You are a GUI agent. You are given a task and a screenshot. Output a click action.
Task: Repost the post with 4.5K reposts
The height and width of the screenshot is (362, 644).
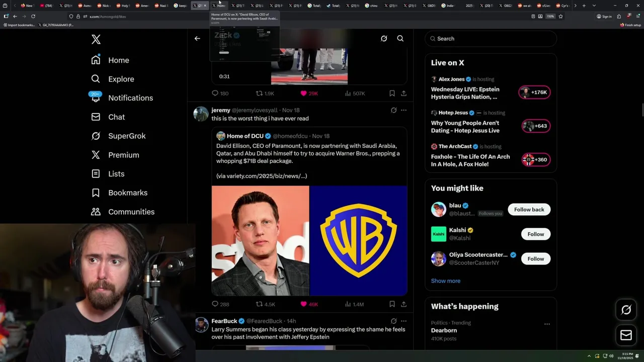point(266,304)
